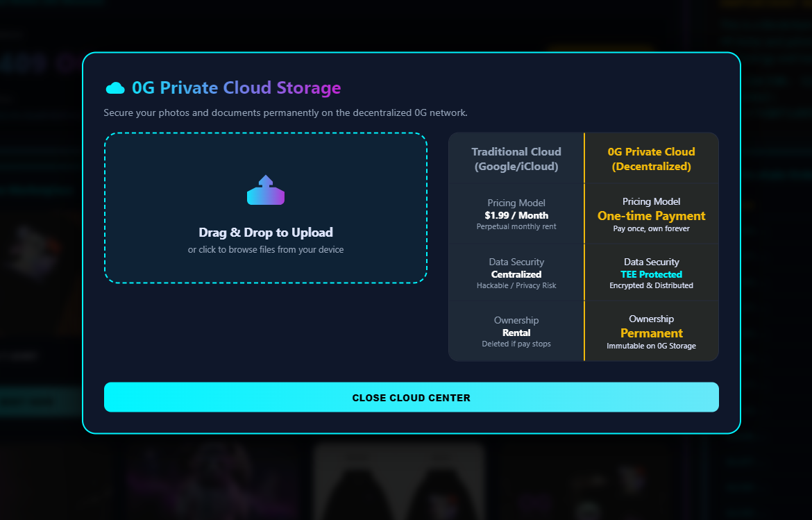Click 'TEE Protected' text
This screenshot has width=812, height=520.
coord(652,274)
